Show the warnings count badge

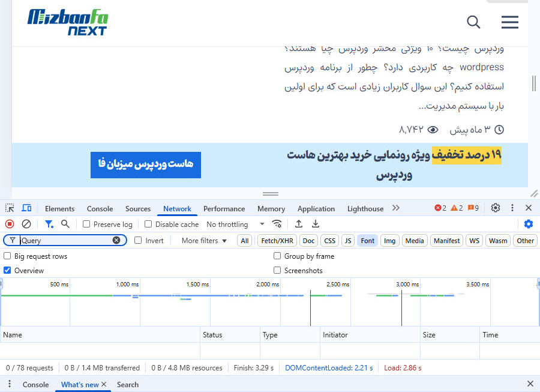(x=457, y=208)
